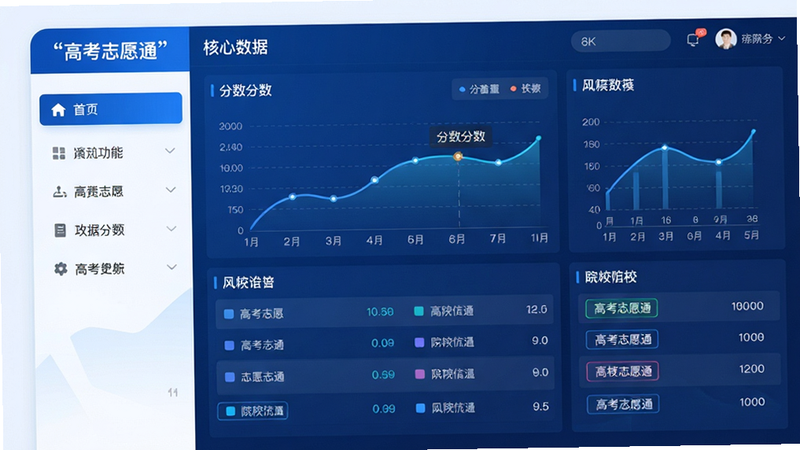Click the stamp icon in sidebar

(x=60, y=192)
